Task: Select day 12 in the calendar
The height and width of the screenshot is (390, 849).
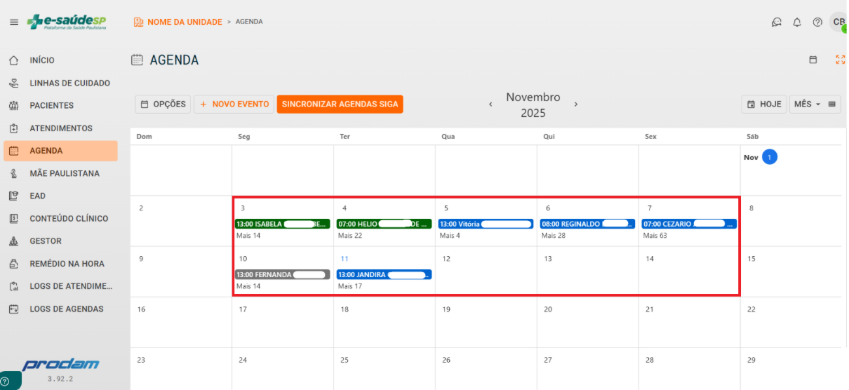Action: tap(446, 259)
